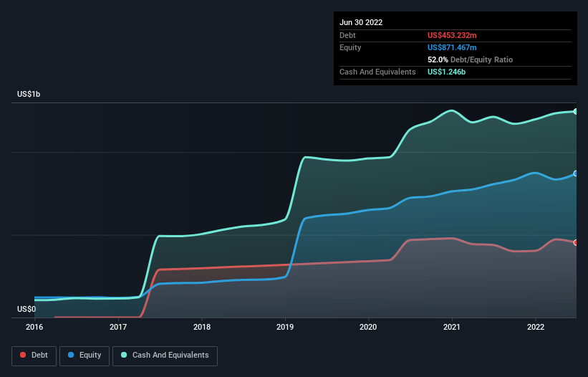
Task: Click the blue Equity legend dot
Action: click(71, 355)
